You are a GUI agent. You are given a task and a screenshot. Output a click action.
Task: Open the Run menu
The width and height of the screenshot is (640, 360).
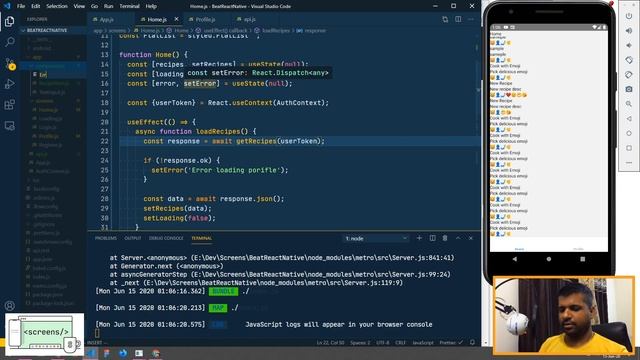pos(109,6)
